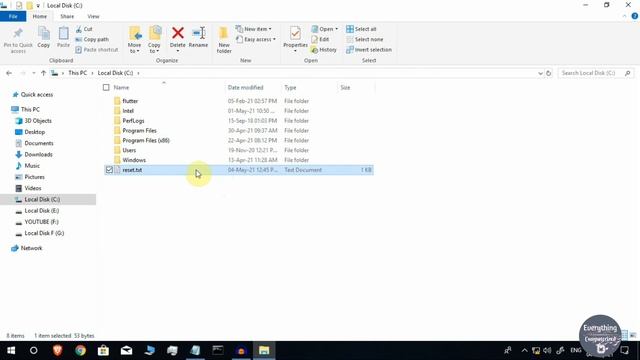640x360 pixels.
Task: Click the Rename icon
Action: 198,33
